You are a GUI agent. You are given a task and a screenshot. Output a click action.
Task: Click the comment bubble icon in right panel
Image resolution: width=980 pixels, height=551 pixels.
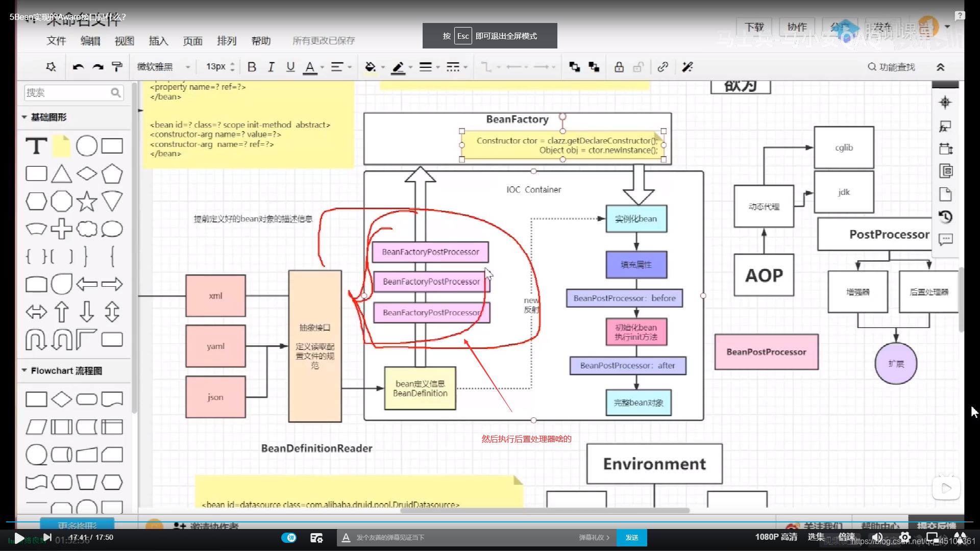(x=945, y=239)
